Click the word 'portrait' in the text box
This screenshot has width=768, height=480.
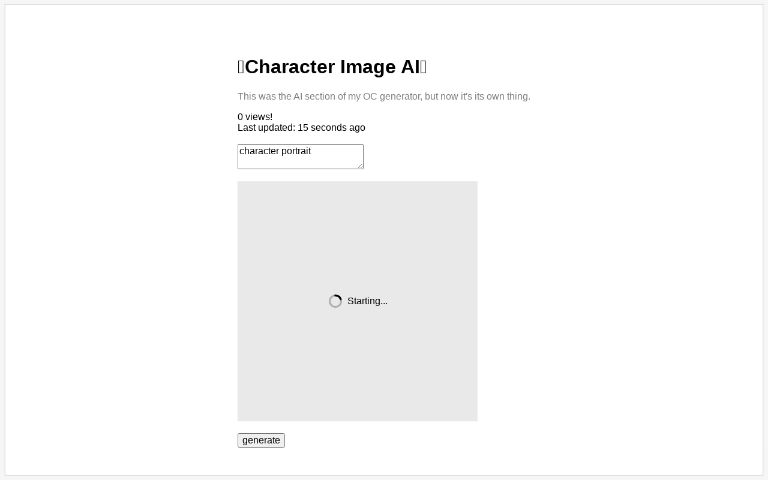pos(295,151)
